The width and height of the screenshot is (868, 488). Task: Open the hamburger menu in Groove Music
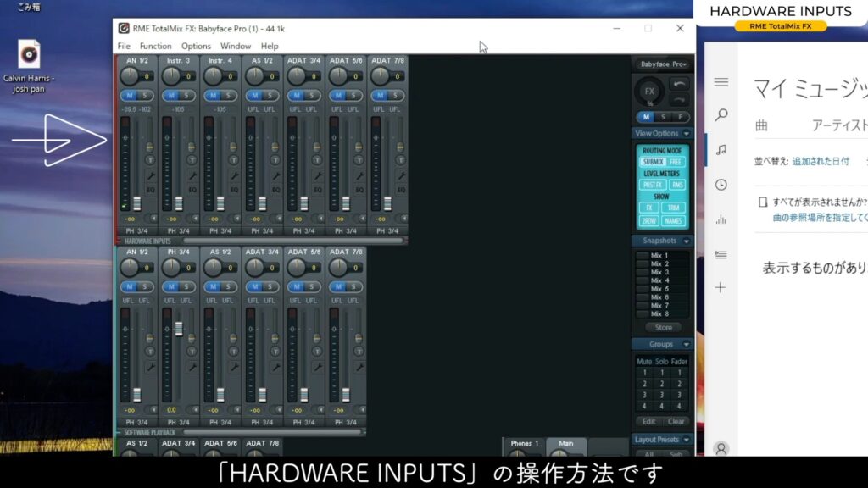(721, 82)
